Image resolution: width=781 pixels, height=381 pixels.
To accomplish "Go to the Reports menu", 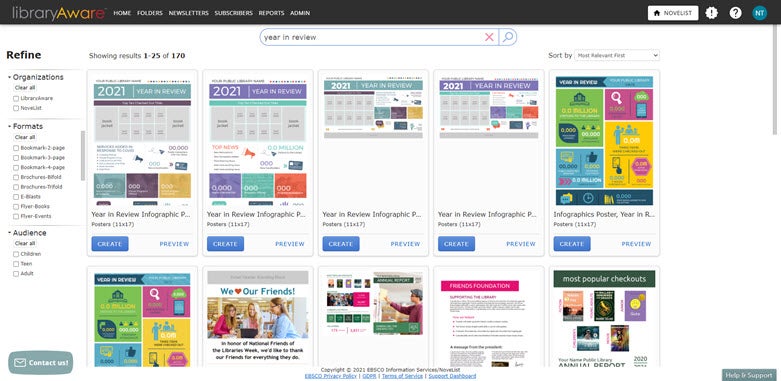I will pyautogui.click(x=271, y=13).
